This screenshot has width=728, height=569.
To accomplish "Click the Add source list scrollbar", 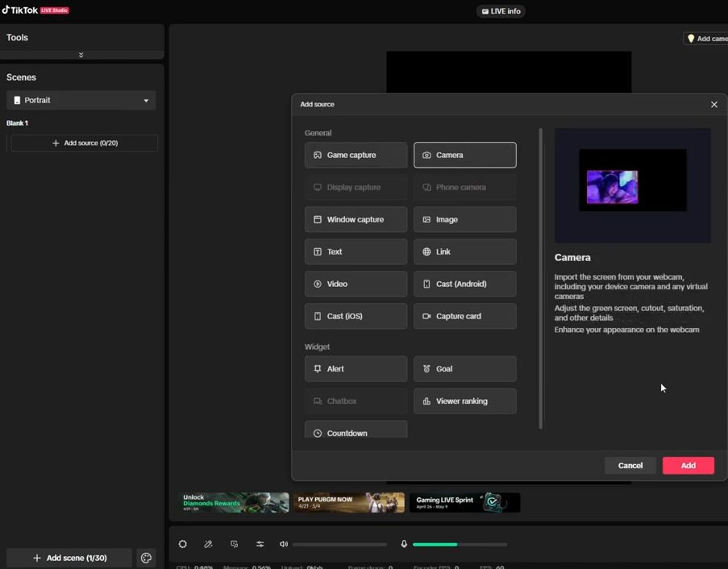I will click(540, 278).
